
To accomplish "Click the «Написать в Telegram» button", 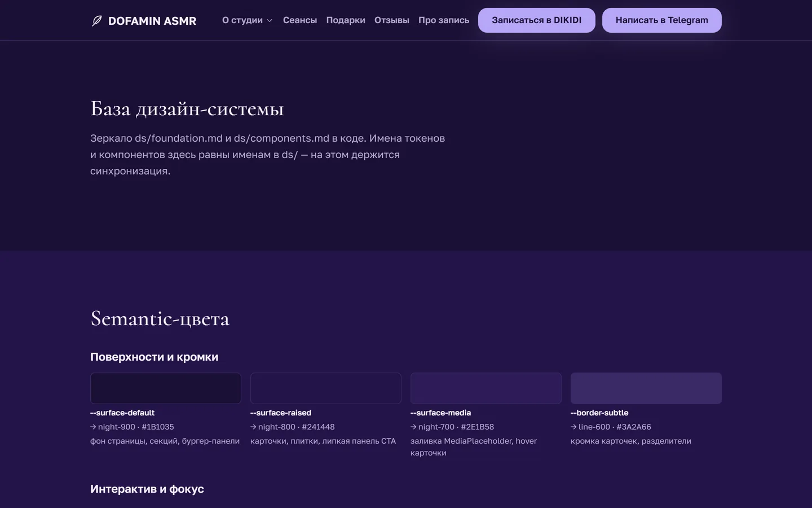I will pyautogui.click(x=662, y=20).
